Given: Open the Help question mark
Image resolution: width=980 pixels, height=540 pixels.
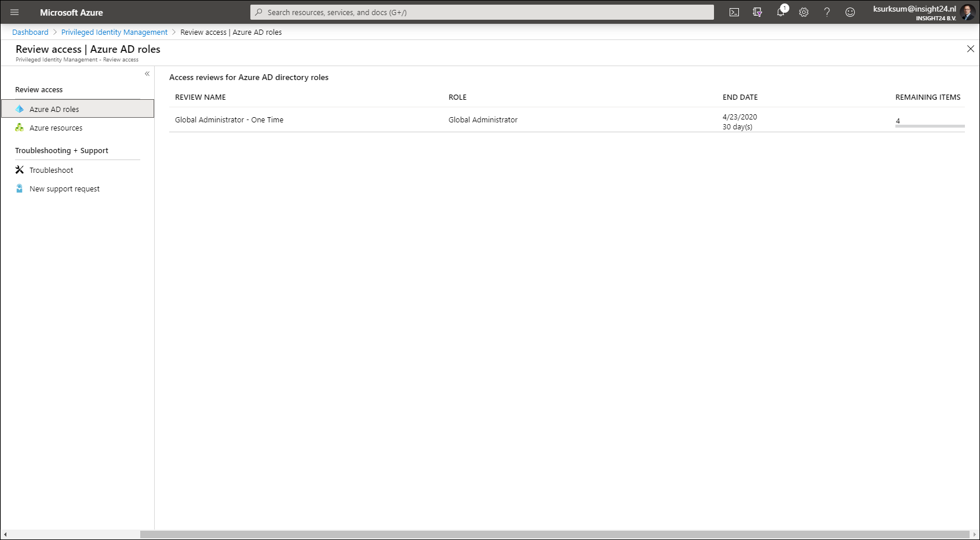Looking at the screenshot, I should click(827, 12).
